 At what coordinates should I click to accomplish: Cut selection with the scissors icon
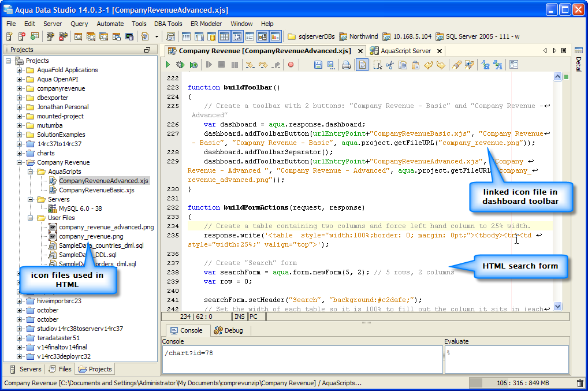(x=390, y=65)
